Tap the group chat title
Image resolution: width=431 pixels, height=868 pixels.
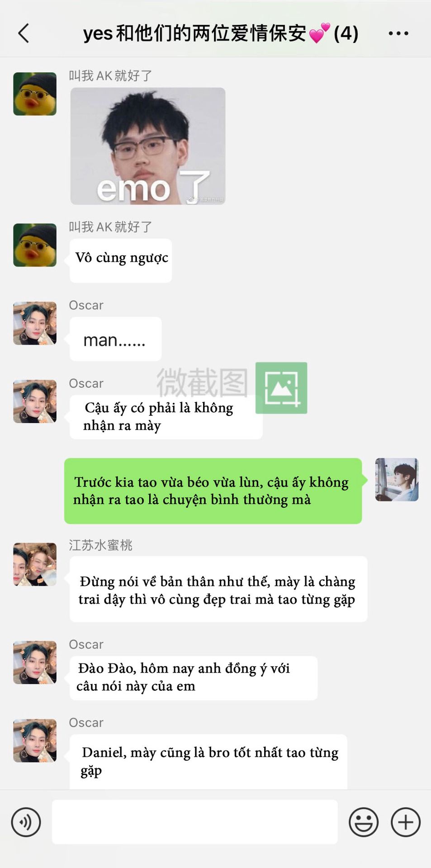[x=221, y=33]
